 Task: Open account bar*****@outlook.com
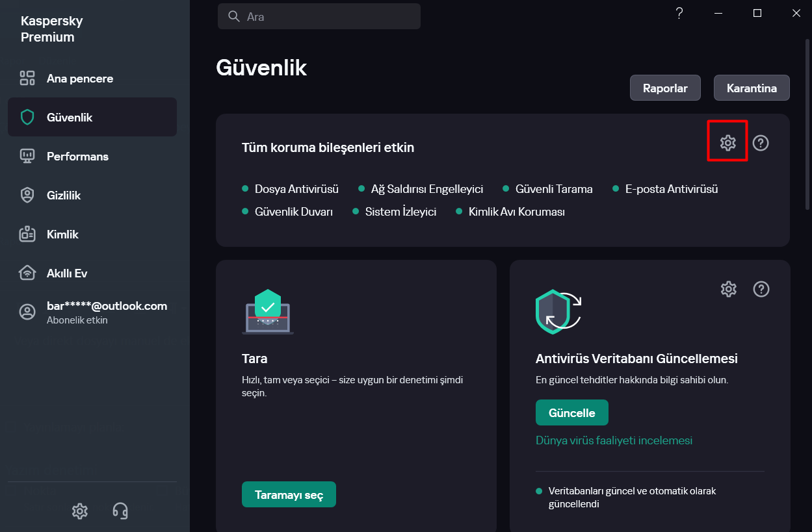coord(92,312)
